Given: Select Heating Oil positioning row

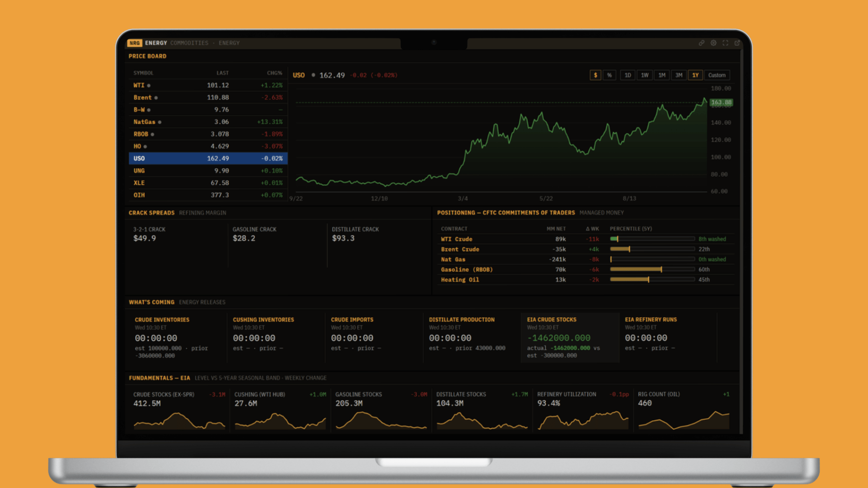Looking at the screenshot, I should 586,280.
